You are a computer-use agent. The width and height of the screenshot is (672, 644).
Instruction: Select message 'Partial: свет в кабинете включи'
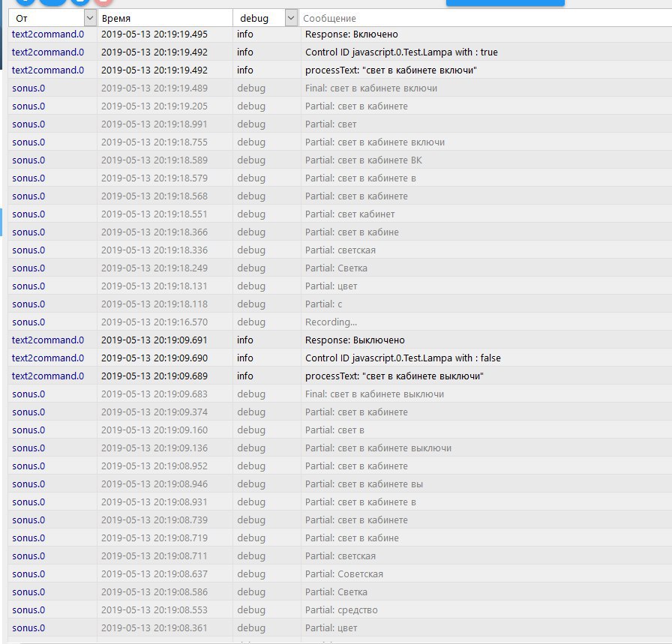coord(375,142)
